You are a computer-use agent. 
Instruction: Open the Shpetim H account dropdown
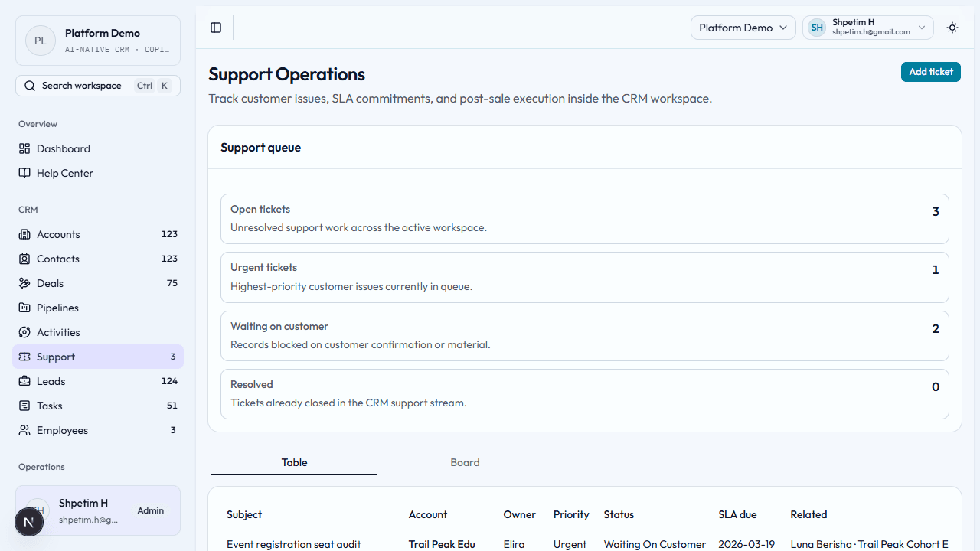click(867, 28)
